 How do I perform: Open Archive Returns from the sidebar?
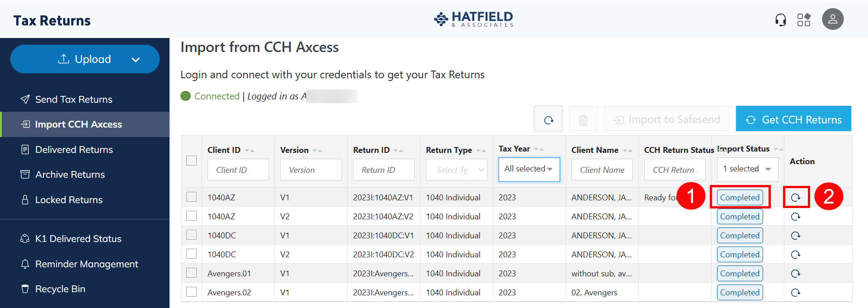70,175
